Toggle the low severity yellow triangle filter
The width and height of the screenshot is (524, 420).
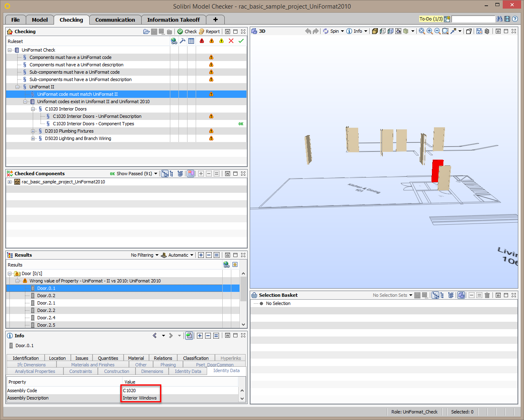(x=221, y=41)
